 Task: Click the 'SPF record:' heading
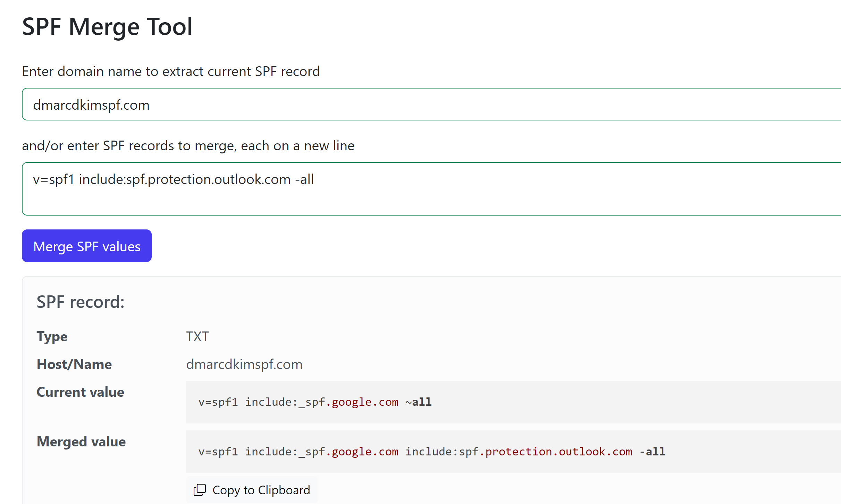point(81,302)
